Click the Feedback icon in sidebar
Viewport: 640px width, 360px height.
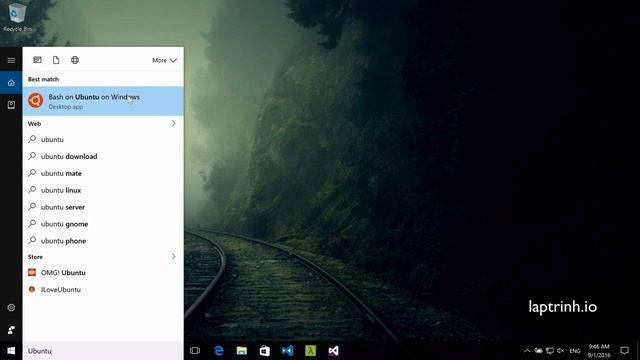coord(11,329)
